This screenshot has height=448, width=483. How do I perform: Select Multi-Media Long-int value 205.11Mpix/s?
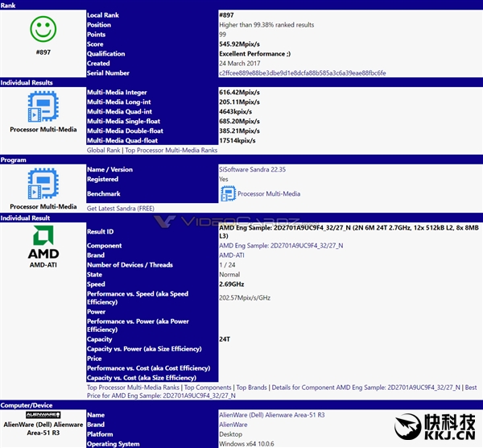point(239,102)
